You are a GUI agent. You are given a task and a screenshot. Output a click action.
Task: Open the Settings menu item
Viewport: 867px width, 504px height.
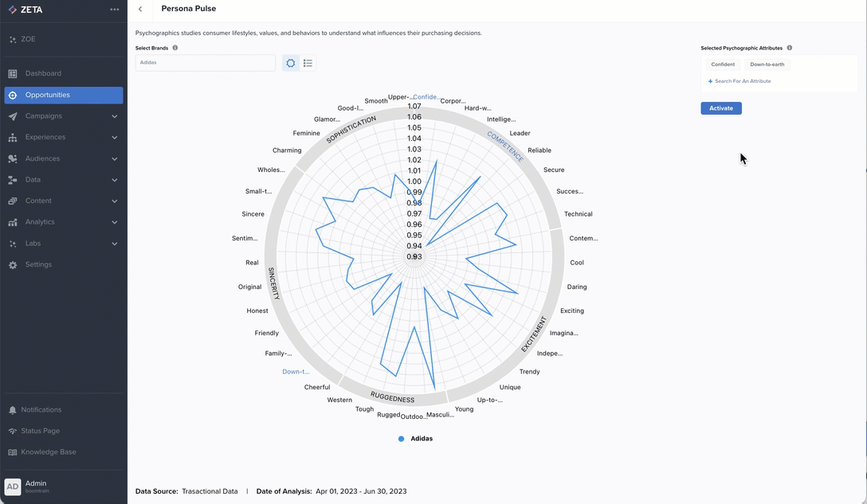click(38, 264)
